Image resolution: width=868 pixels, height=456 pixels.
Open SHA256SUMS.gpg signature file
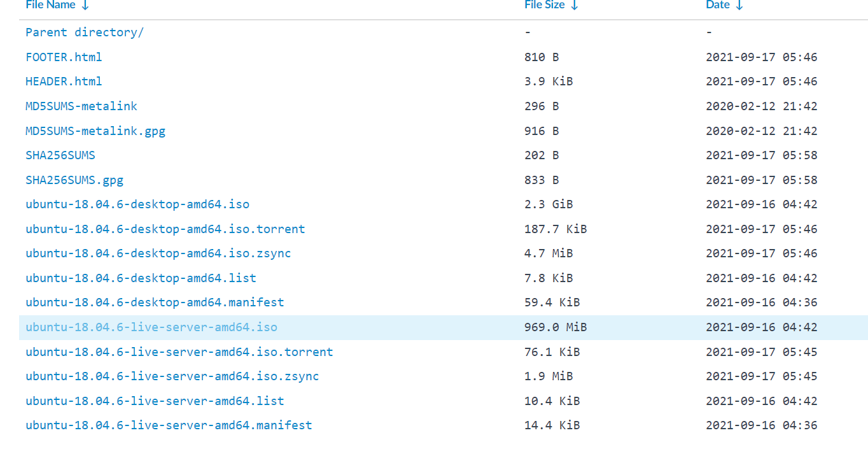point(74,180)
